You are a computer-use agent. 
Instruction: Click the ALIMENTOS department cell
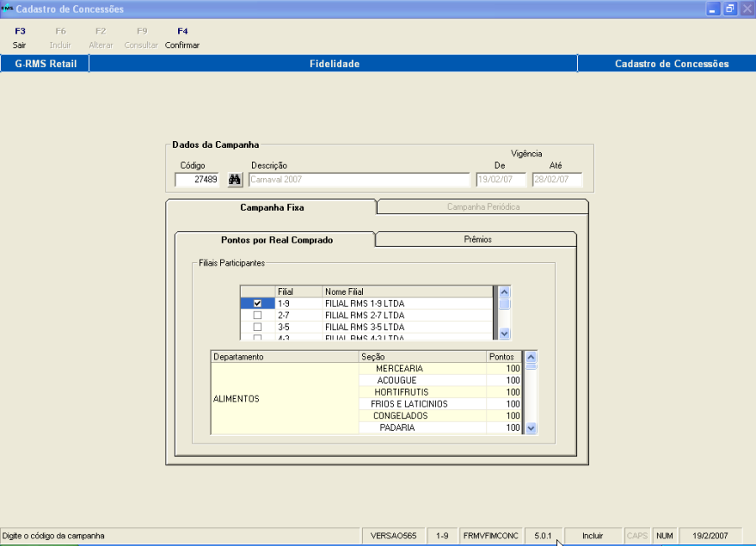284,399
